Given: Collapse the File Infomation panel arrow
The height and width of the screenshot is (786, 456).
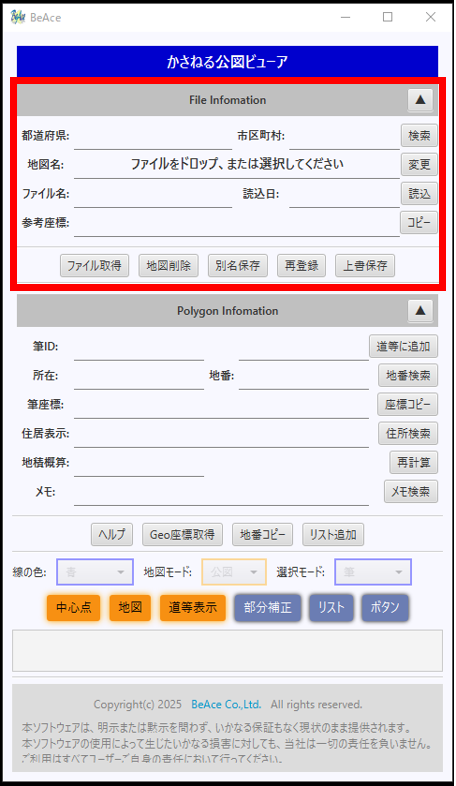Looking at the screenshot, I should point(420,100).
